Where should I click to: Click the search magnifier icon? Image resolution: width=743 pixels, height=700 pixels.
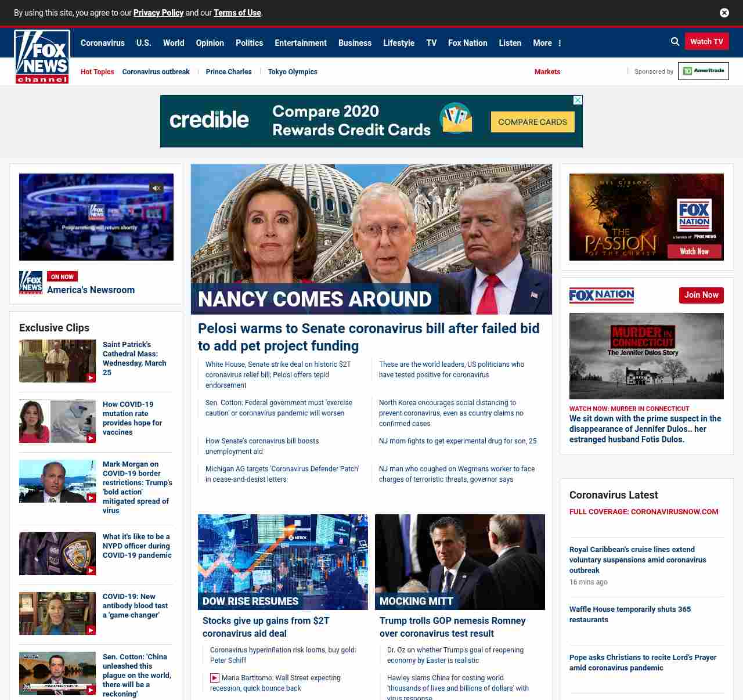675,42
